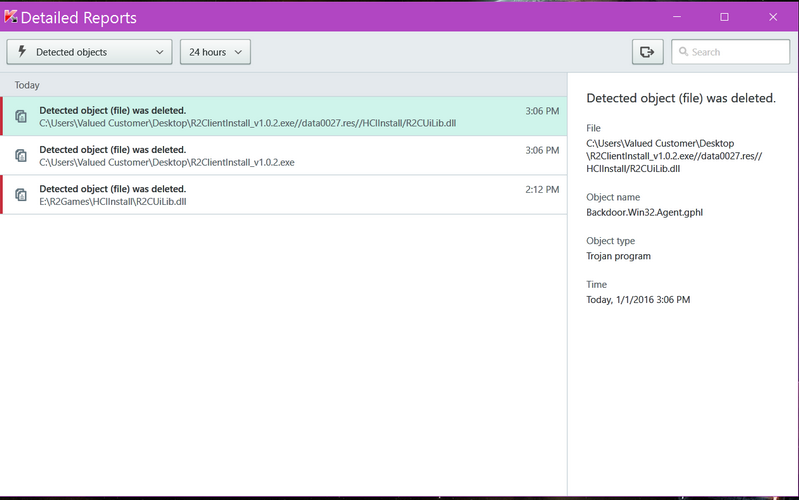Click file icon of the data0027.res entry
799x500 pixels.
click(x=21, y=116)
